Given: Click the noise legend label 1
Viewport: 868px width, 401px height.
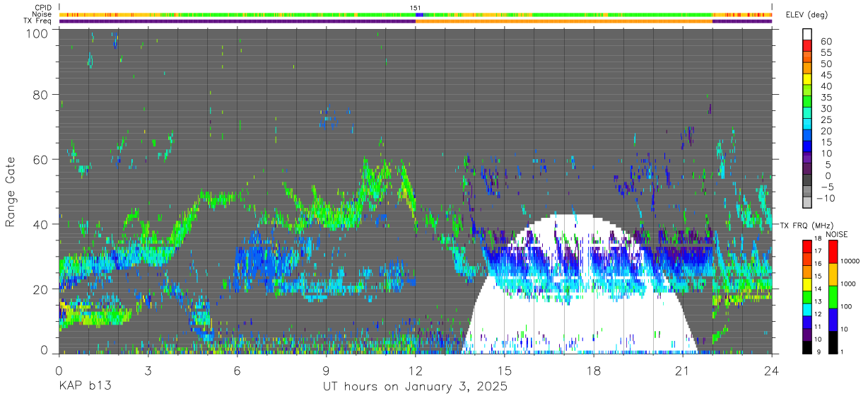Looking at the screenshot, I should (840, 351).
